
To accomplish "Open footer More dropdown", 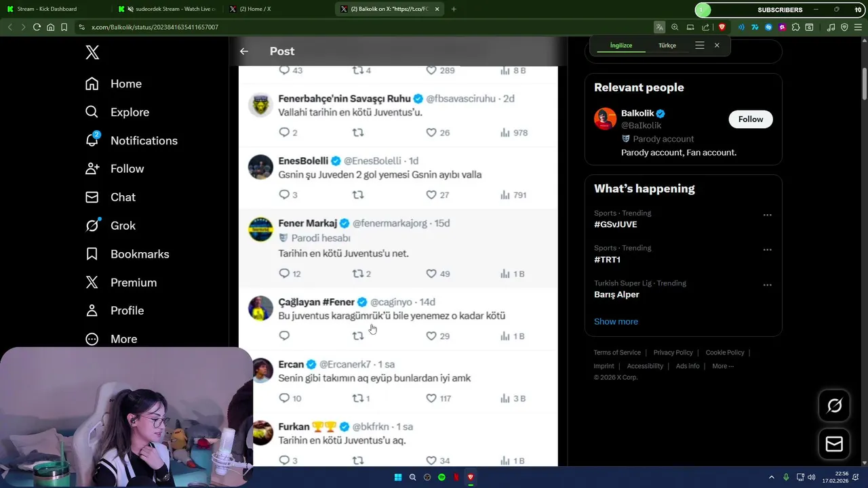I will [723, 366].
